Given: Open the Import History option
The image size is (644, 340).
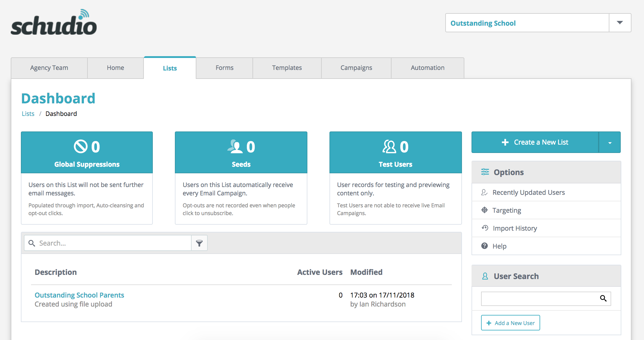Looking at the screenshot, I should coord(546,228).
